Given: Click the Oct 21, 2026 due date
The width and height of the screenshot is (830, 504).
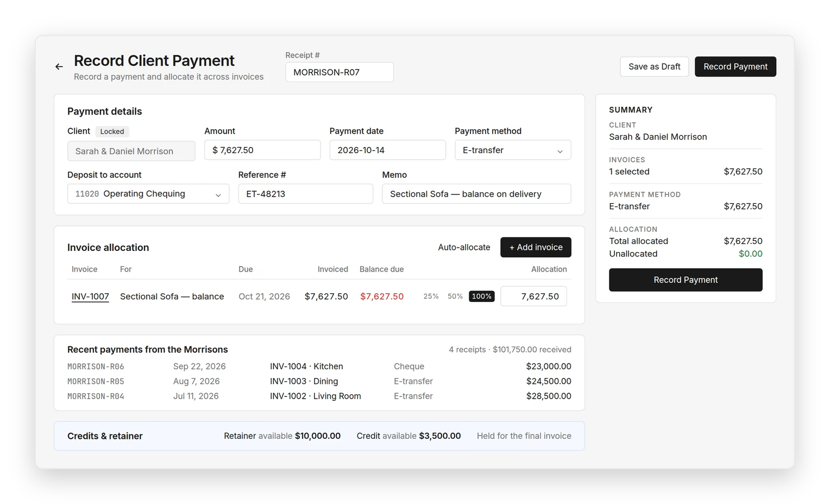Looking at the screenshot, I should 264,297.
